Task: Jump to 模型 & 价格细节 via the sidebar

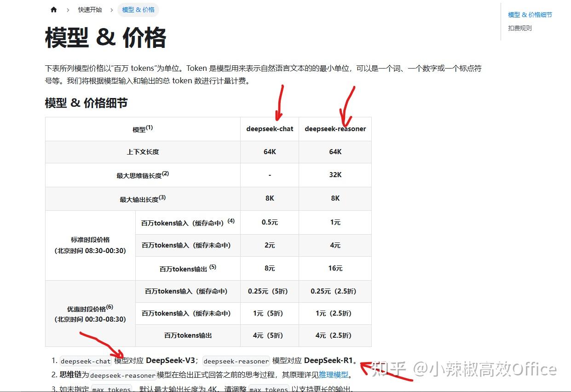Action: (x=530, y=14)
